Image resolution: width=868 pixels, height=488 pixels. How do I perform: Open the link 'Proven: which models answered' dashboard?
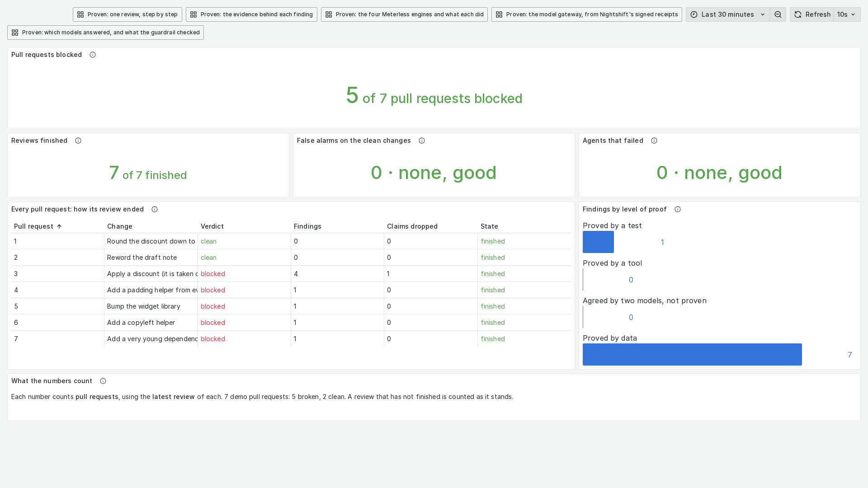tap(105, 33)
